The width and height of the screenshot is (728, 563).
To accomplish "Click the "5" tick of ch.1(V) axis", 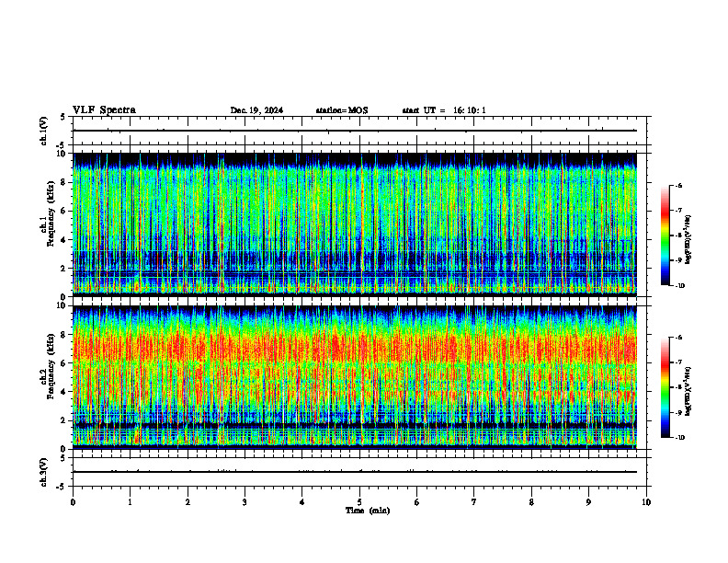I will pos(63,117).
